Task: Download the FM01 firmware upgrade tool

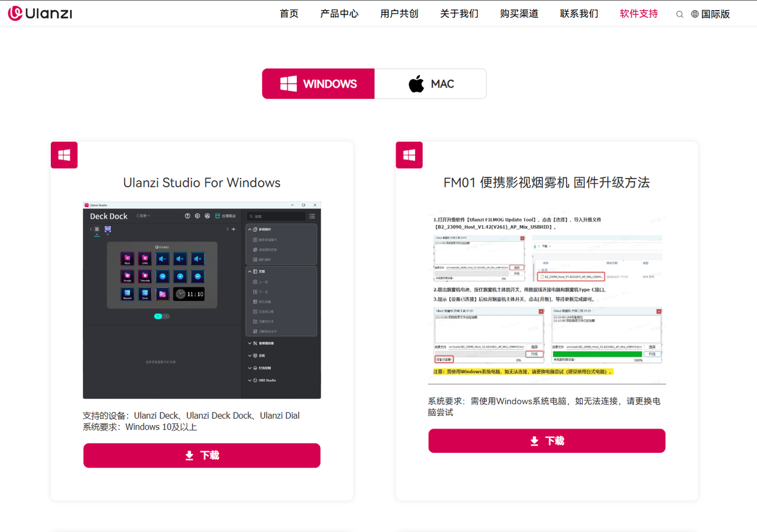Action: click(x=547, y=441)
